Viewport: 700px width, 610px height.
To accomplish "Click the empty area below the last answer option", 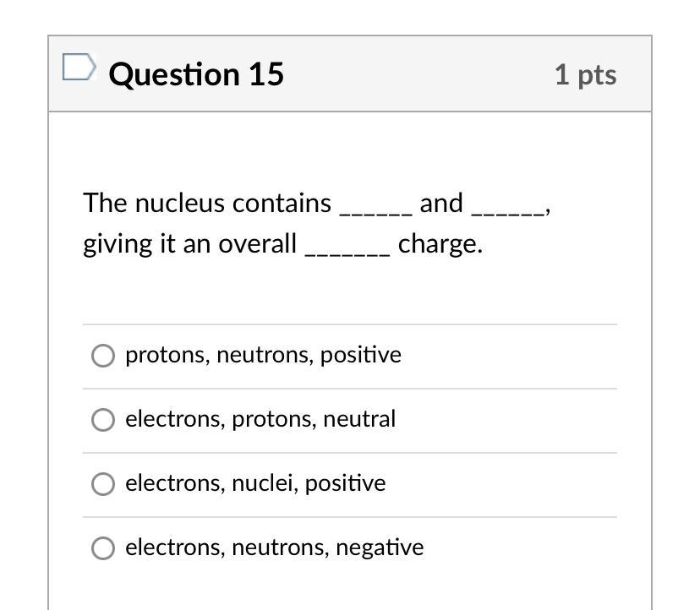I will 350,588.
